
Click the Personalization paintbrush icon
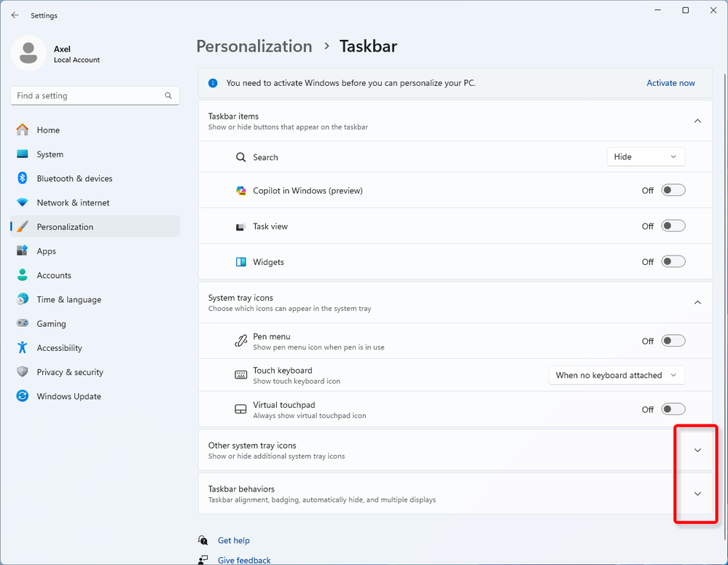(x=23, y=226)
